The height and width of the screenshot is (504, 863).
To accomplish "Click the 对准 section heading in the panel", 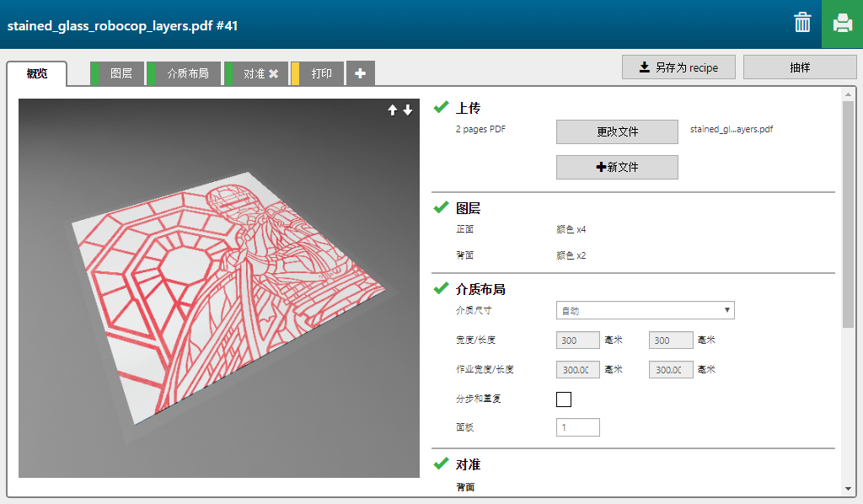I will coord(469,464).
